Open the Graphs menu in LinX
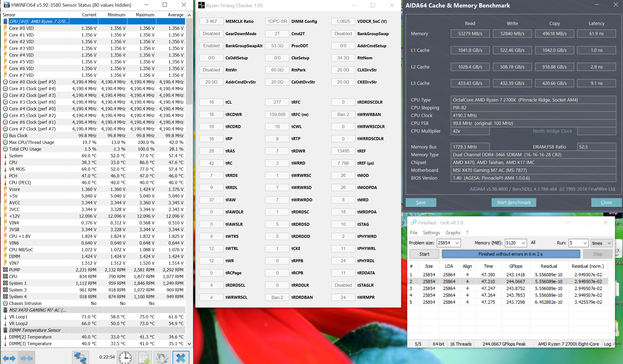 point(453,232)
